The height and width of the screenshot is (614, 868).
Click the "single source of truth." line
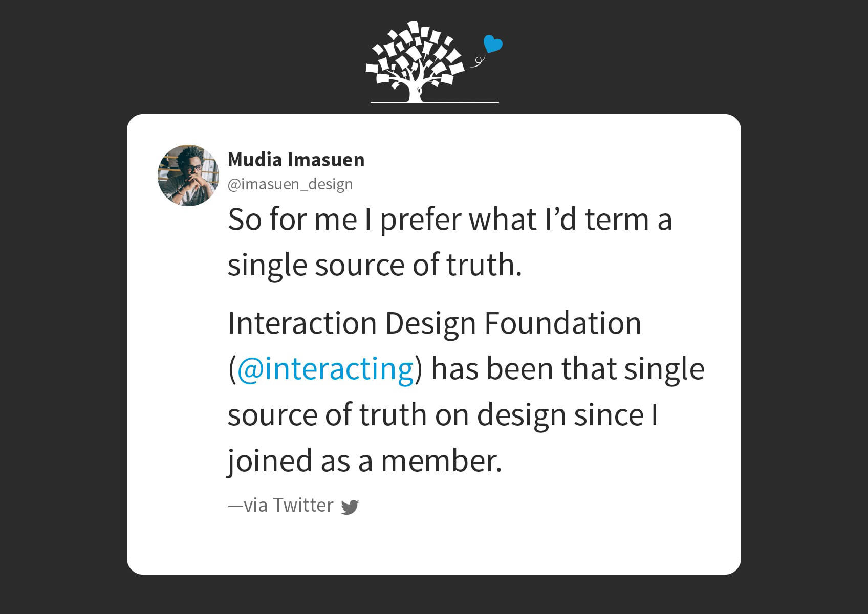(x=375, y=265)
